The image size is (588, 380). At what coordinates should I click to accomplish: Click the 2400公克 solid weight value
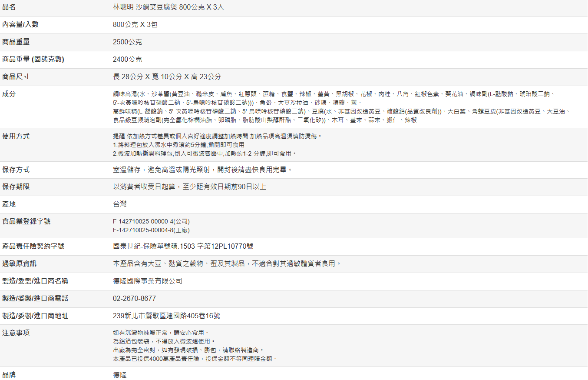127,60
